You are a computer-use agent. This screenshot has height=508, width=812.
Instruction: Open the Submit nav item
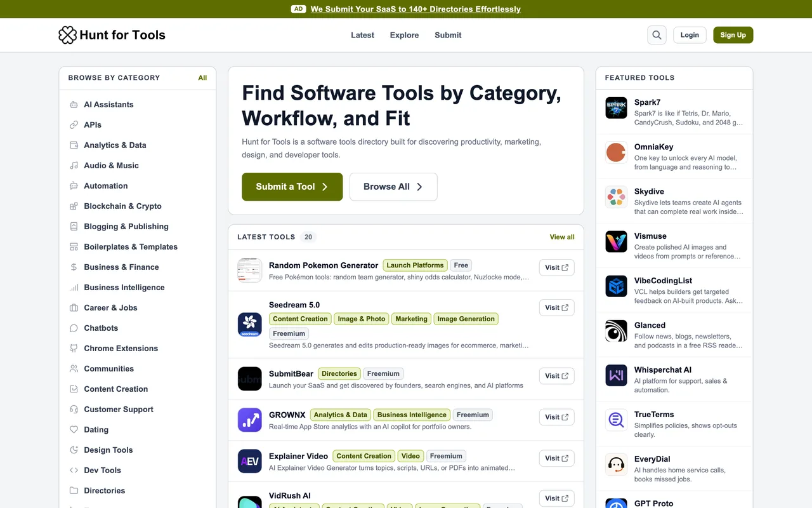[448, 35]
